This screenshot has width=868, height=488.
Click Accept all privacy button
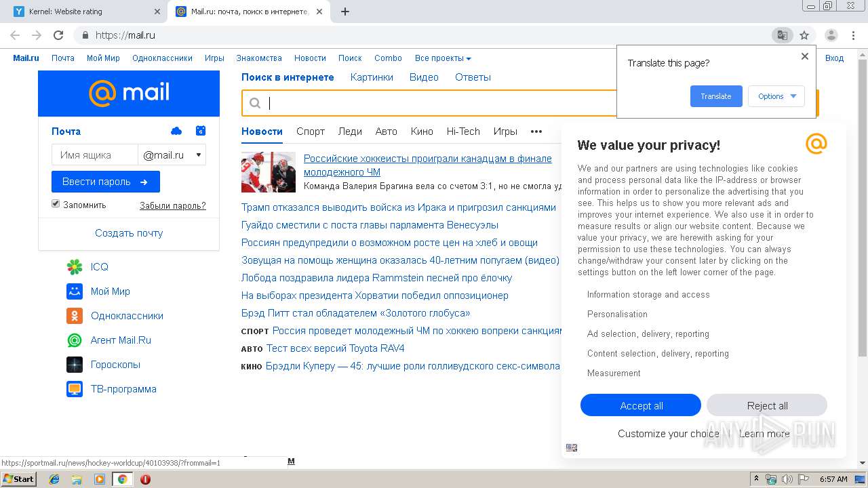(x=641, y=405)
